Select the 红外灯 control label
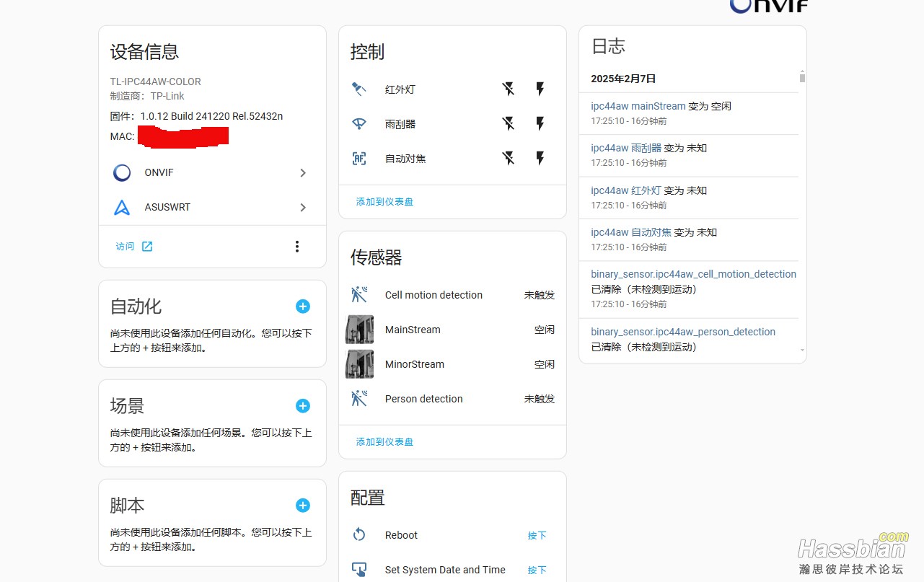924x582 pixels. coord(400,89)
